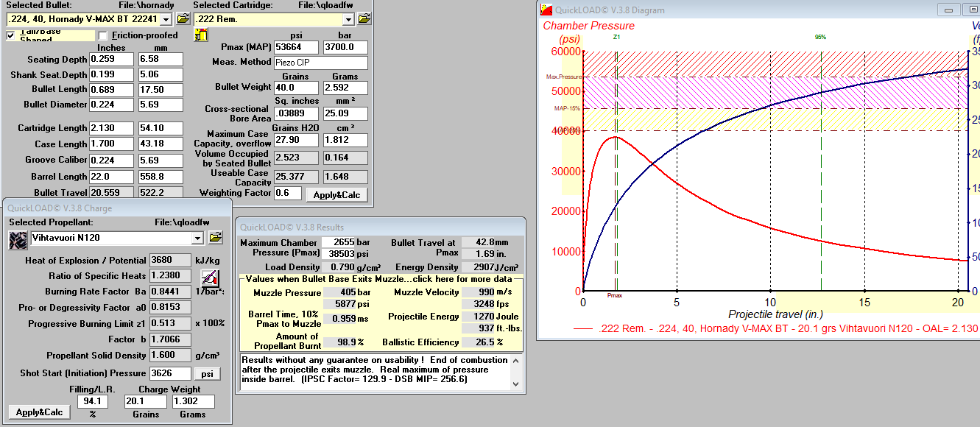Viewport: 980px width, 427px height.
Task: Open the bullet file folder icon
Action: click(183, 18)
